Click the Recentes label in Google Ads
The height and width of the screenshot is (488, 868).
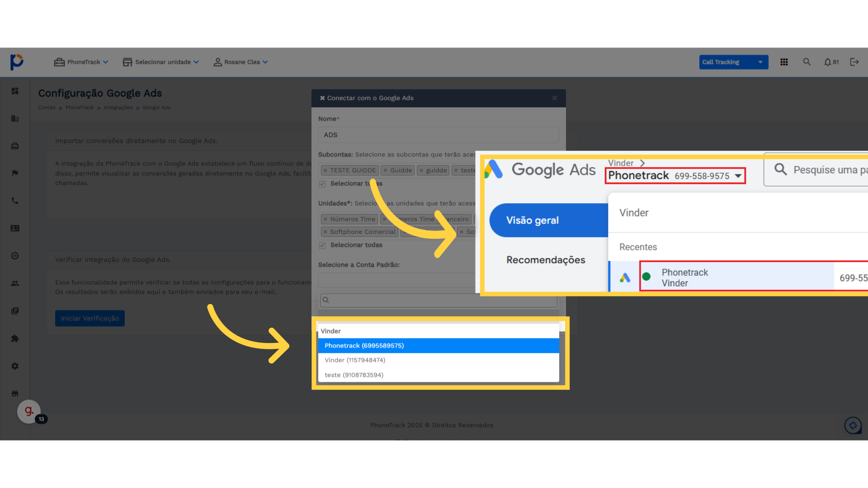pyautogui.click(x=638, y=247)
